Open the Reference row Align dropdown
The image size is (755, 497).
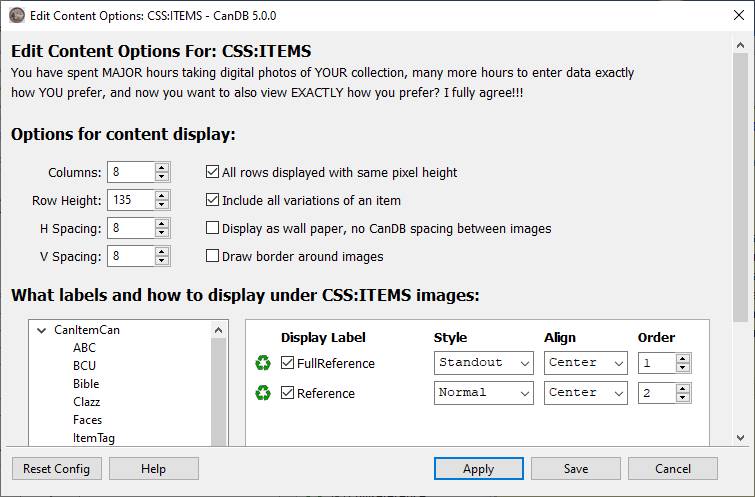[x=586, y=393]
